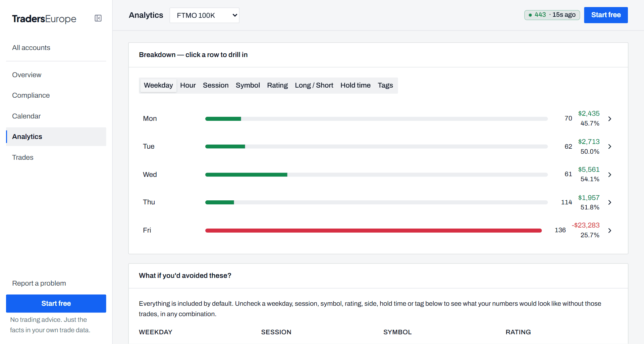644x344 pixels.
Task: Click the Thu row label
Action: click(x=149, y=202)
